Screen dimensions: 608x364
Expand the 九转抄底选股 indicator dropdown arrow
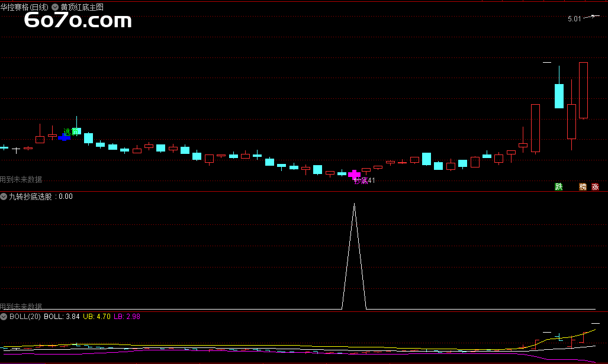[4, 197]
